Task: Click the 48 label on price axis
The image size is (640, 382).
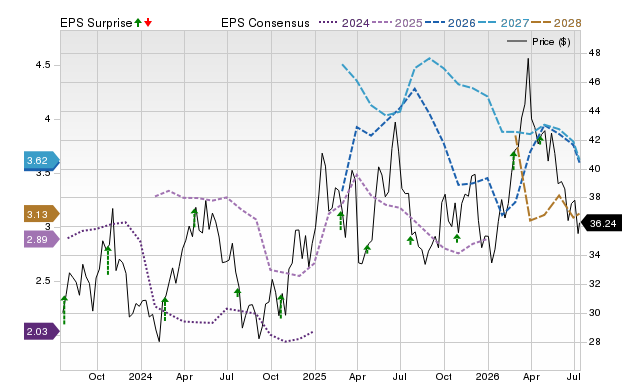Action: coord(594,53)
